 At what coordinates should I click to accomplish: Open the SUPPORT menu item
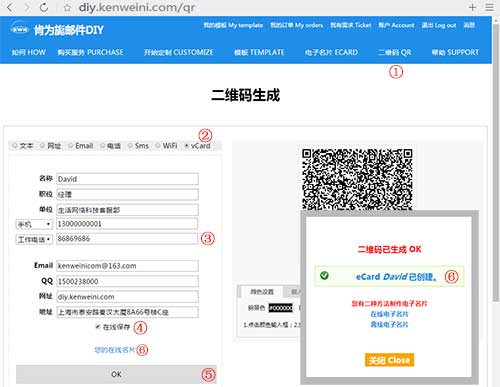455,52
